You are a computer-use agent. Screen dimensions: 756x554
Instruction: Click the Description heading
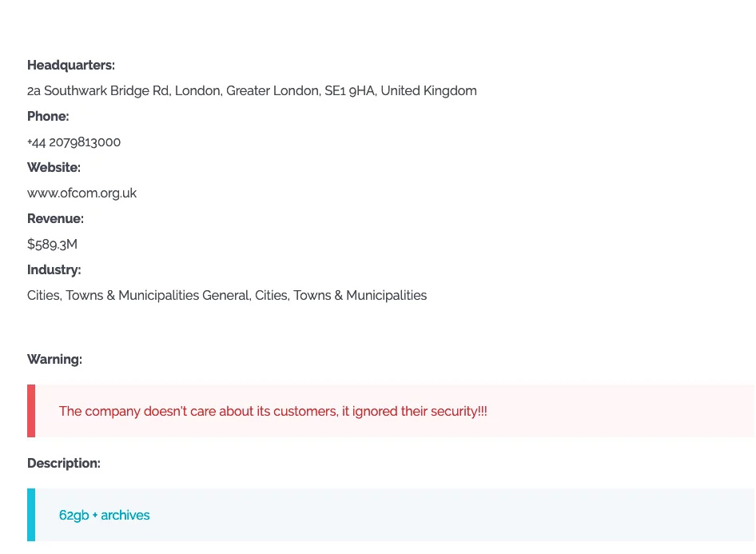pyautogui.click(x=64, y=464)
